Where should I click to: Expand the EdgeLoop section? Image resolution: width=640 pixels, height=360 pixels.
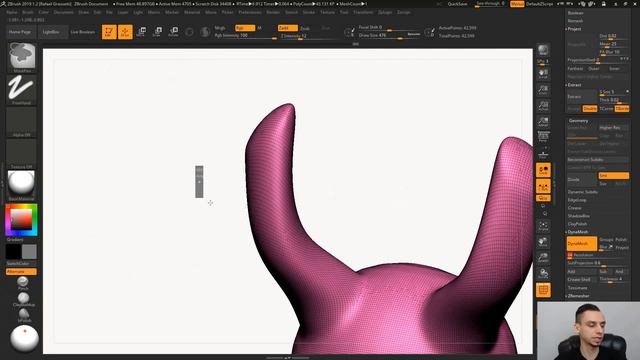pyautogui.click(x=577, y=200)
